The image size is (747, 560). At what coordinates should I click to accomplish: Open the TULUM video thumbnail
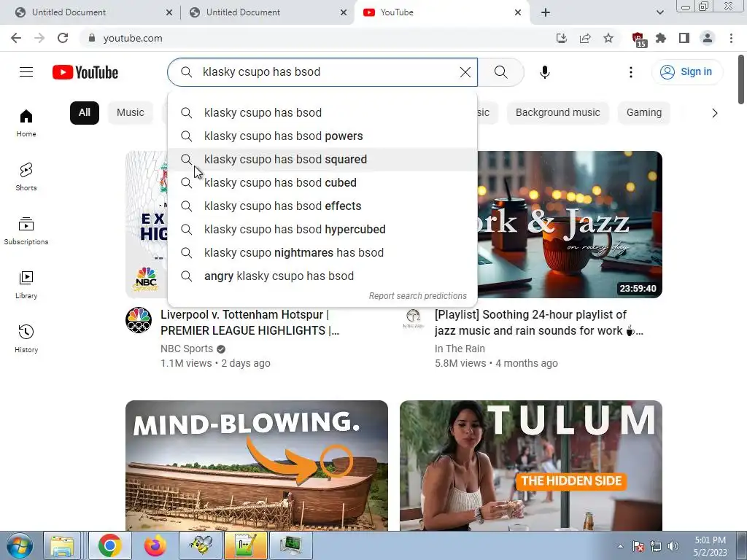531,465
